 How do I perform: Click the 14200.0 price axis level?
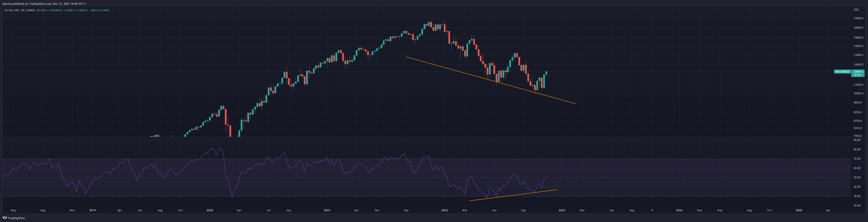pyautogui.click(x=858, y=46)
